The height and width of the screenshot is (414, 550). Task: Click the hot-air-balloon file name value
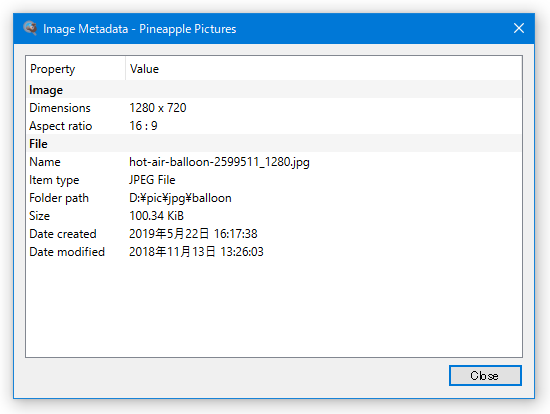click(219, 162)
